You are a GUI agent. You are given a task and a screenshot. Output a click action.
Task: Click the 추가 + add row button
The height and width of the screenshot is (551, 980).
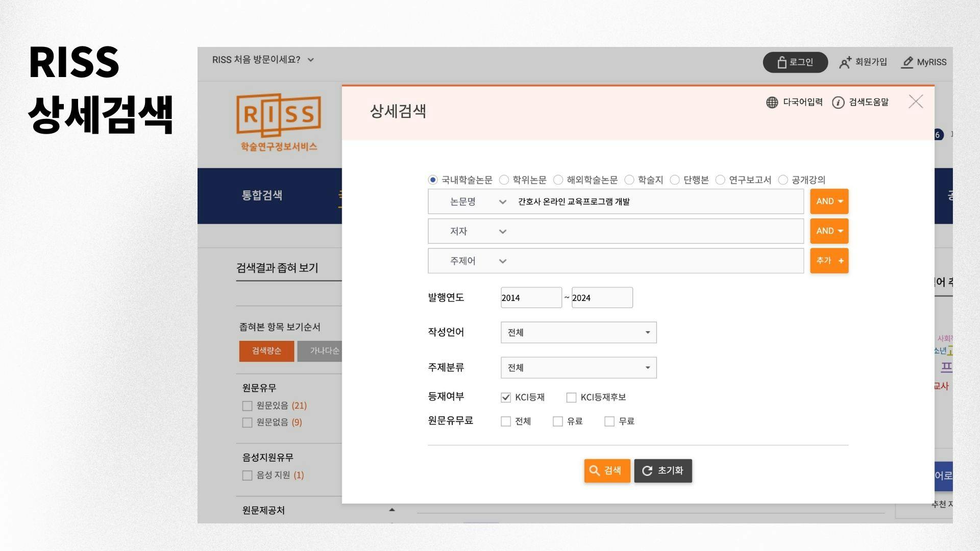tap(829, 261)
